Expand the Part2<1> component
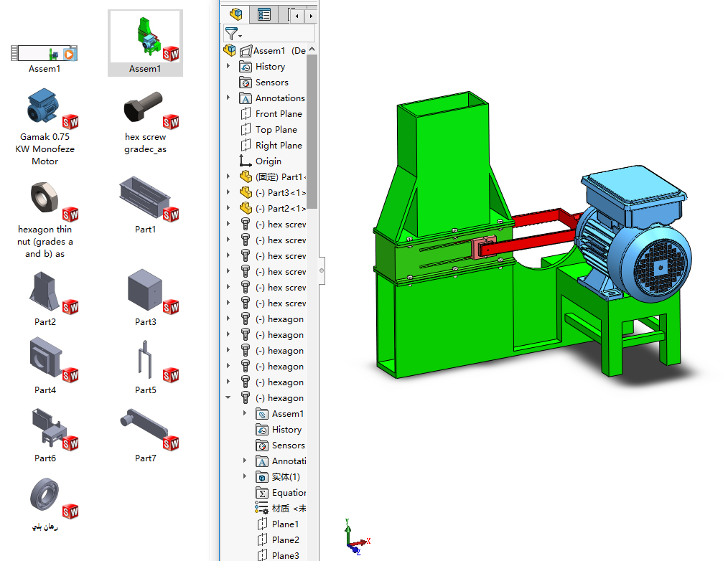The width and height of the screenshot is (728, 561). pos(228,208)
